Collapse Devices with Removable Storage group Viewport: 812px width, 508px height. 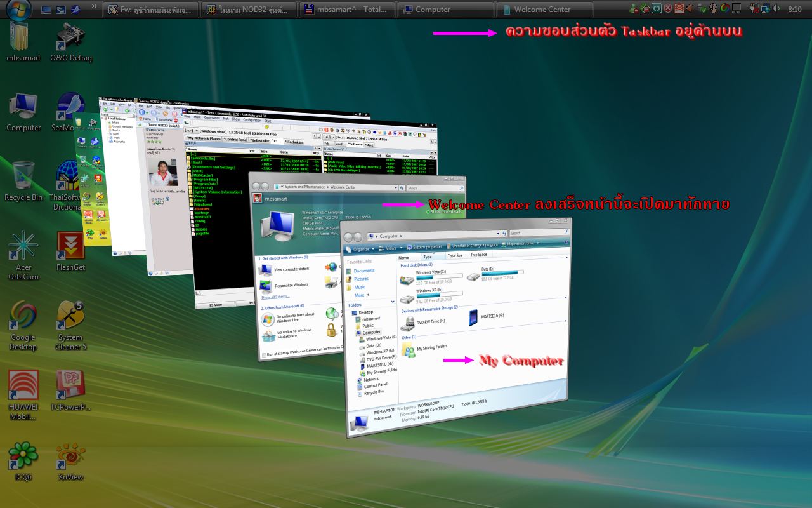[x=565, y=299]
